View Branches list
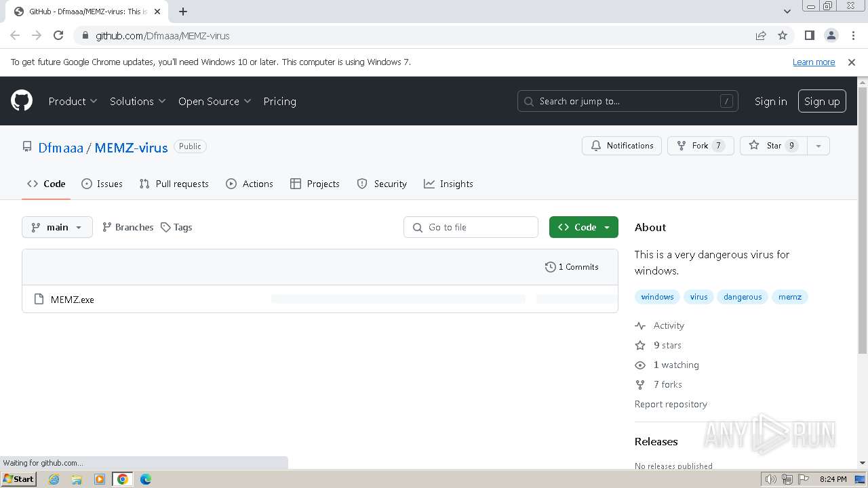 pos(127,227)
